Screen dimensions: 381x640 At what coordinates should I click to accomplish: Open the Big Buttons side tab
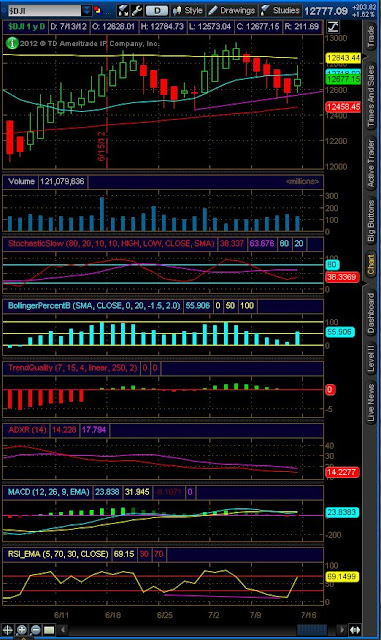point(371,221)
